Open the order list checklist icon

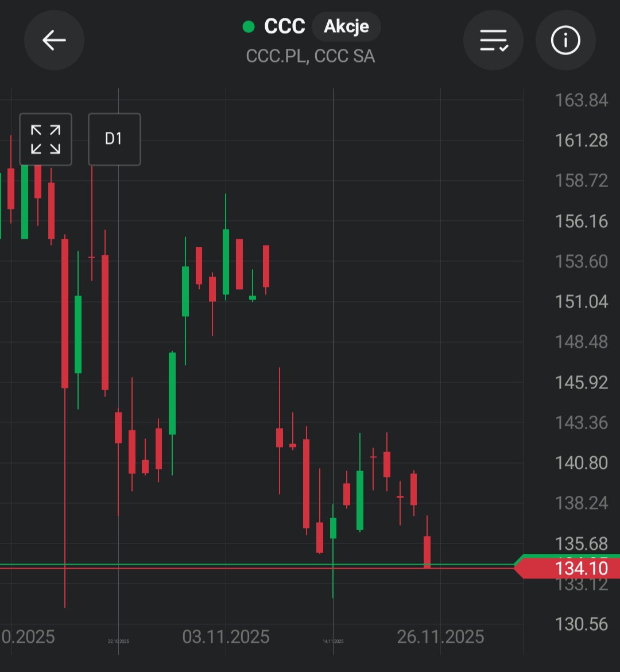pyautogui.click(x=494, y=40)
